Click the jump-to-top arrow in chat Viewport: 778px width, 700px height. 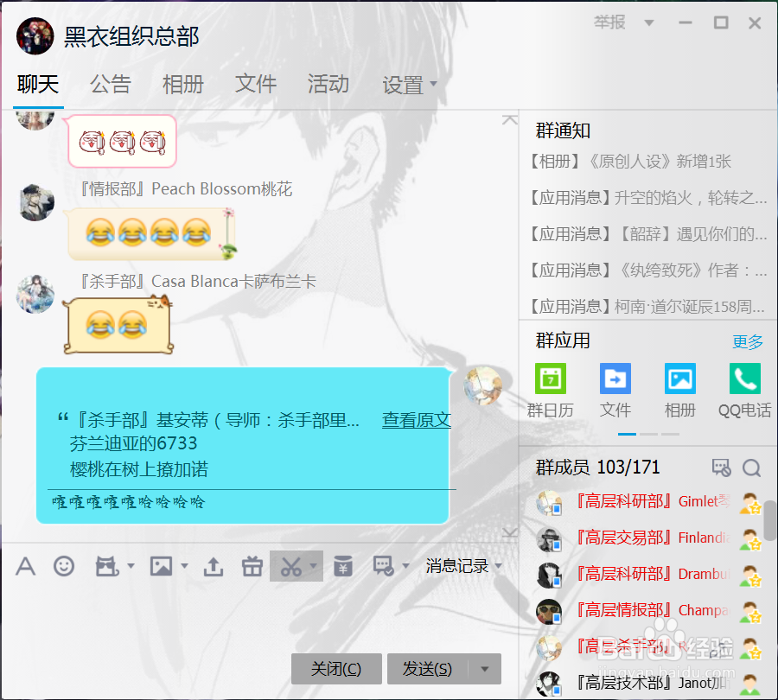coord(509,119)
